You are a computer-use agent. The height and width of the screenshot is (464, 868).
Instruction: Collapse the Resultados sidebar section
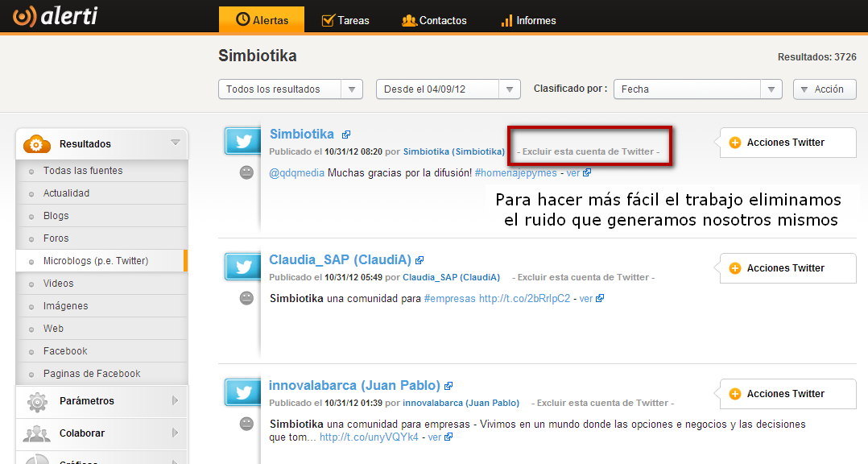click(176, 143)
